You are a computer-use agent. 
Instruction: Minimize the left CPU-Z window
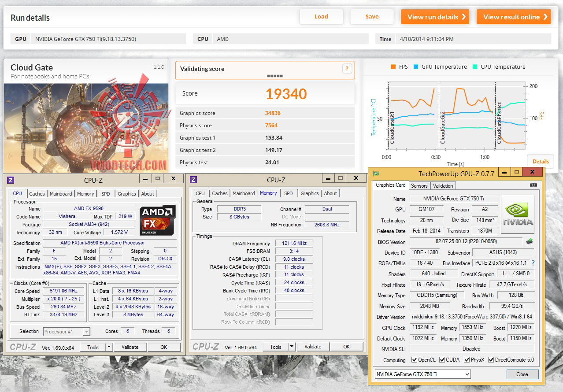click(146, 179)
